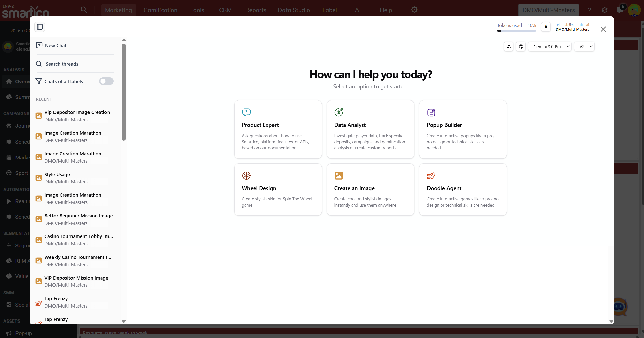Click the Wheel Design wheel icon
This screenshot has width=644, height=338.
(x=246, y=175)
